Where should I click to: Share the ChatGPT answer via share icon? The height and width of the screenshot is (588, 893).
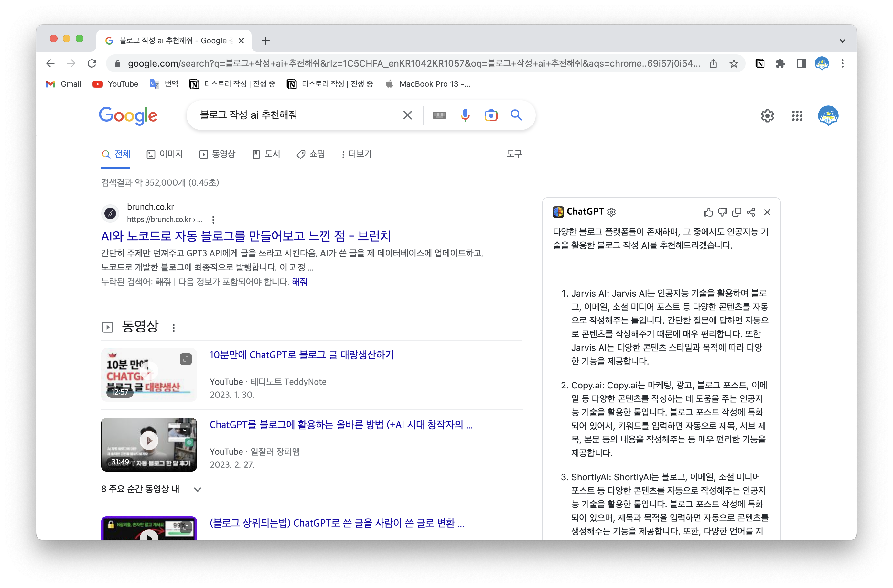click(x=751, y=212)
